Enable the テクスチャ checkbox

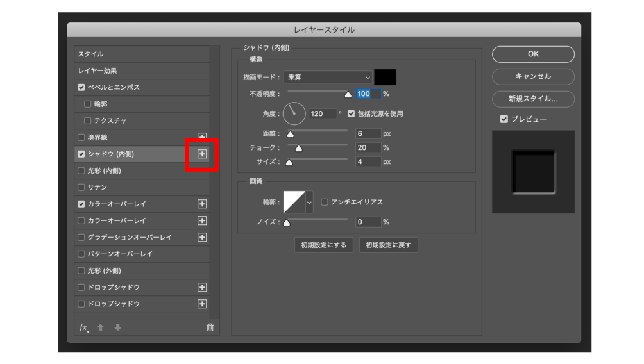point(87,120)
